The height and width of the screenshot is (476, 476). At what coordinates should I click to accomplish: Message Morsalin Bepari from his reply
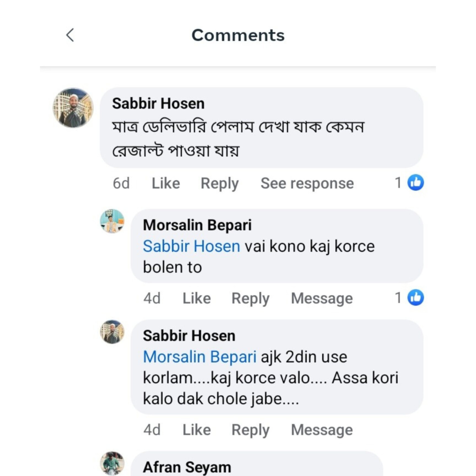(322, 298)
